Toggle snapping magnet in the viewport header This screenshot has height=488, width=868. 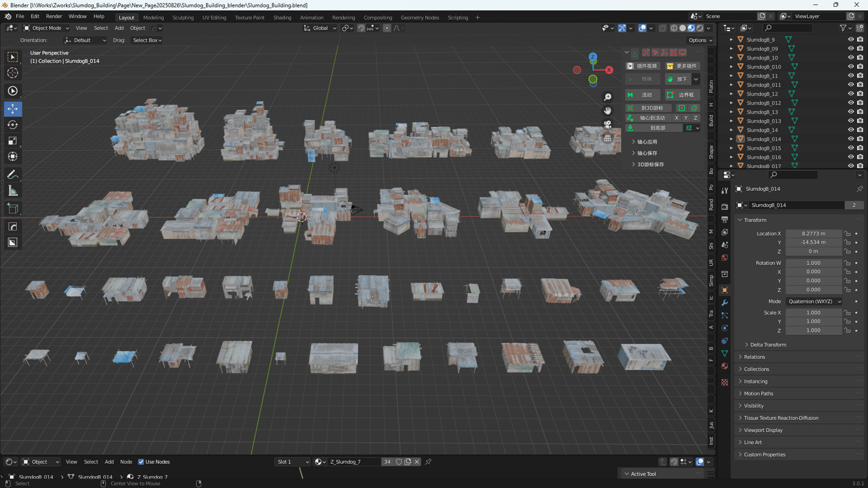361,28
